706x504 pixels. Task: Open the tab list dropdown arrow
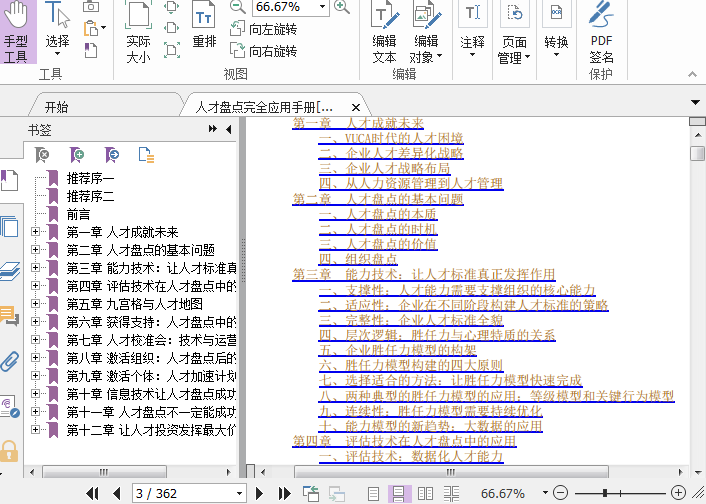(695, 103)
